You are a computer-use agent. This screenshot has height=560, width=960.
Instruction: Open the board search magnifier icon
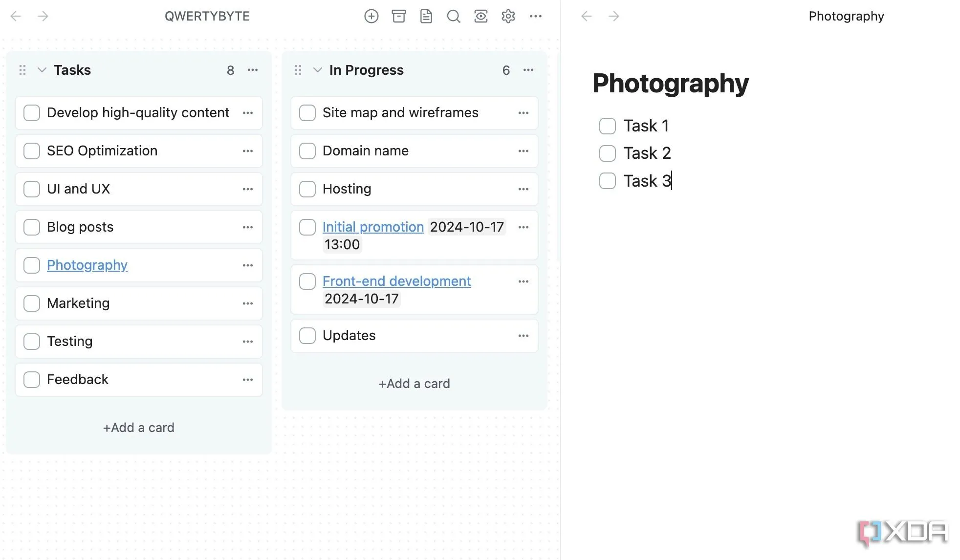click(453, 16)
